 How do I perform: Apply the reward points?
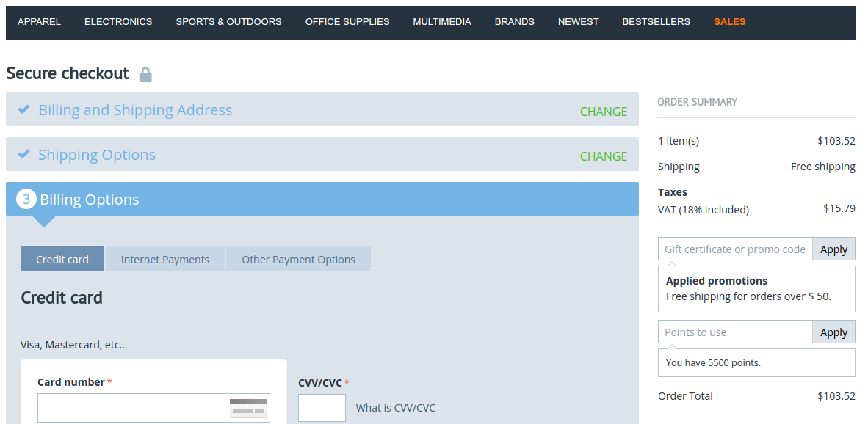coord(833,332)
